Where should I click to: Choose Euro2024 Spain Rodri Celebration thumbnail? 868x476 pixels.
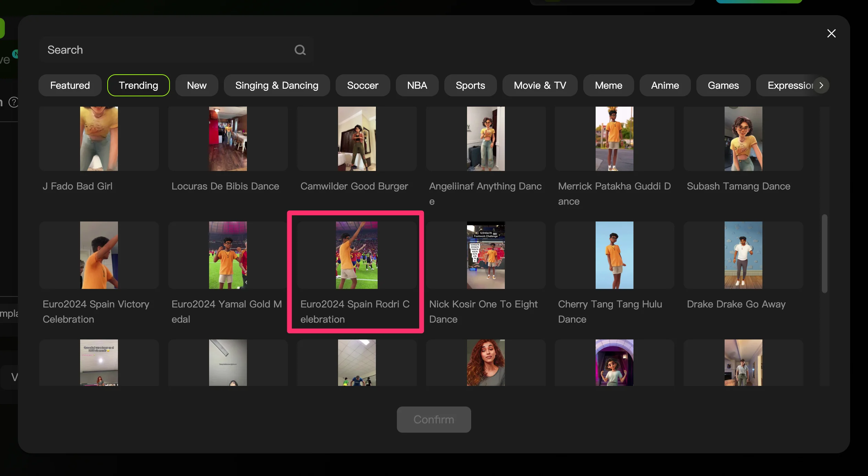pos(356,255)
